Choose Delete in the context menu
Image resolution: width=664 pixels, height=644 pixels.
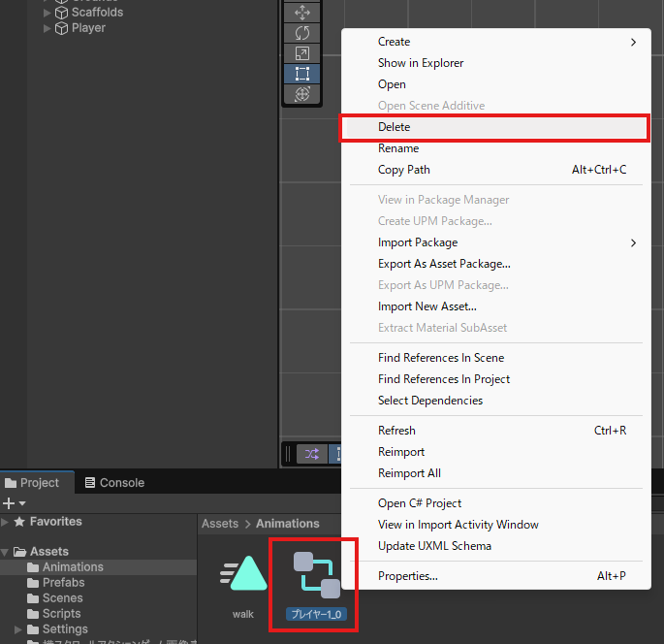pos(496,127)
